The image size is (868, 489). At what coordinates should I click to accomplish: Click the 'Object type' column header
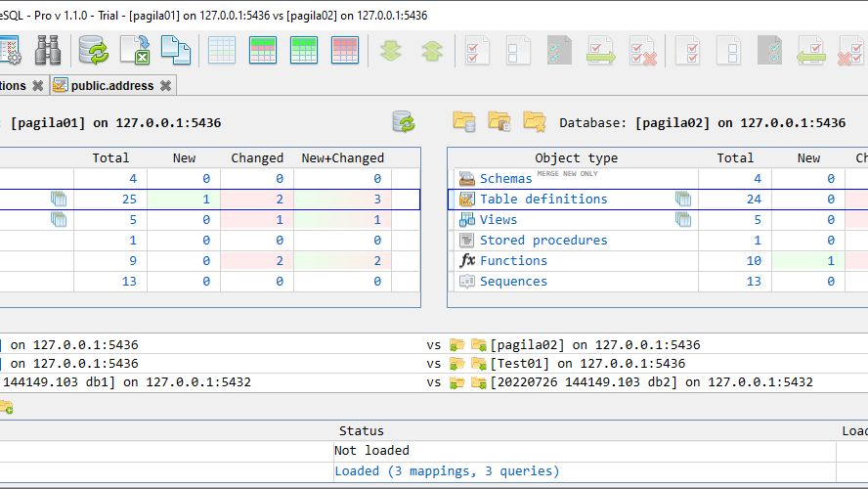576,158
